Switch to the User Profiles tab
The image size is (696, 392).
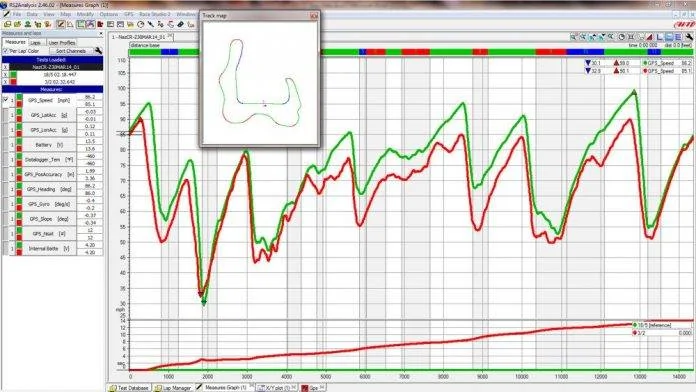click(x=62, y=43)
